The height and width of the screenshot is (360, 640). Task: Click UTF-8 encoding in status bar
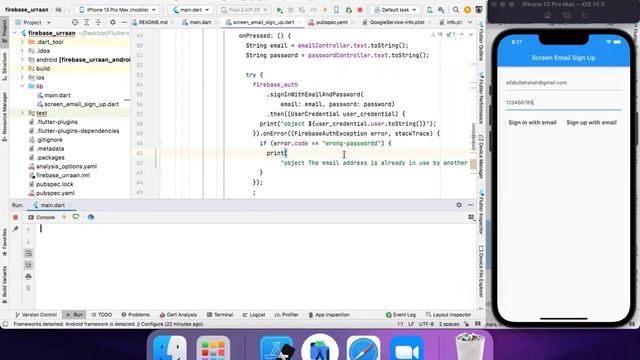426,324
